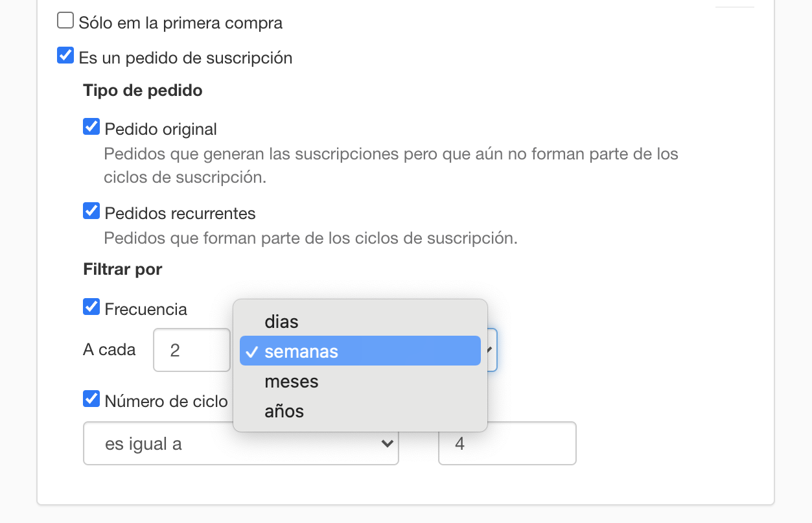This screenshot has width=812, height=523.
Task: Choose "meses" from the frequency unit list
Action: tap(291, 381)
